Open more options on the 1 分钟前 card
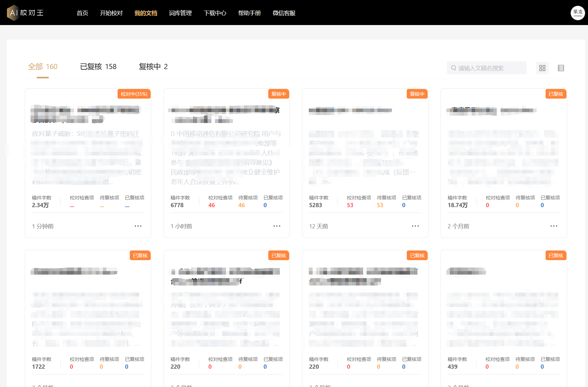Image resolution: width=588 pixels, height=387 pixels. click(x=138, y=226)
